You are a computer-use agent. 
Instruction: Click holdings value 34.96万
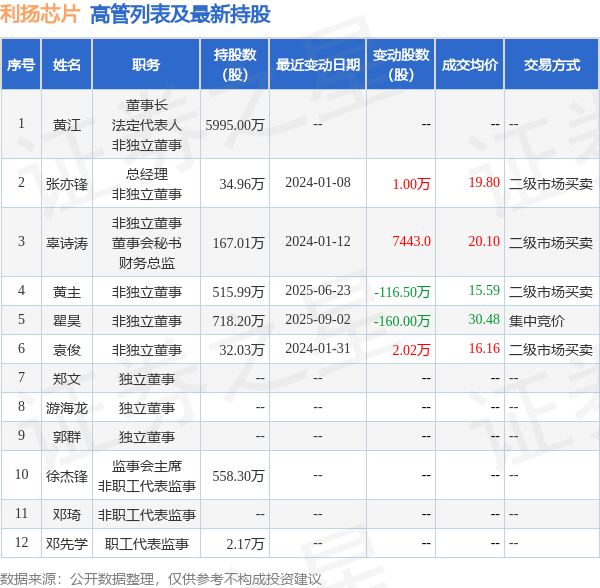[x=241, y=184]
